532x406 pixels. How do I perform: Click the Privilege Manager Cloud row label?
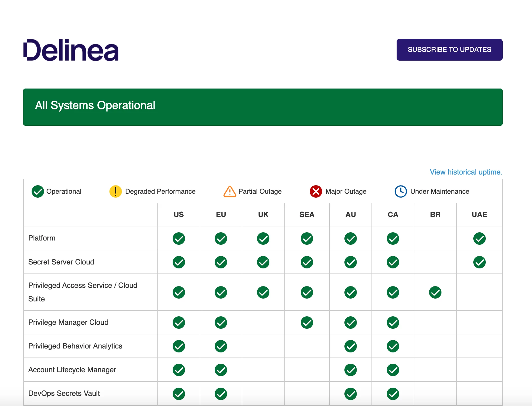click(x=68, y=322)
